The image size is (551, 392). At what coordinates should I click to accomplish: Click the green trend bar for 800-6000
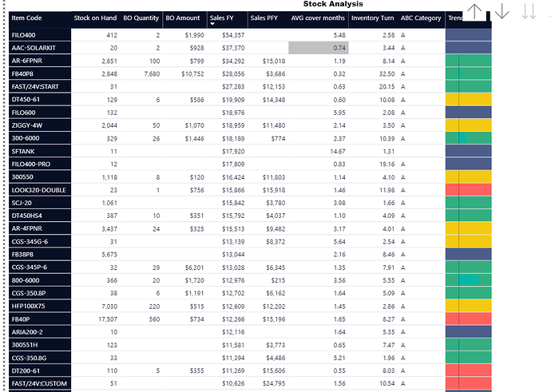click(469, 280)
